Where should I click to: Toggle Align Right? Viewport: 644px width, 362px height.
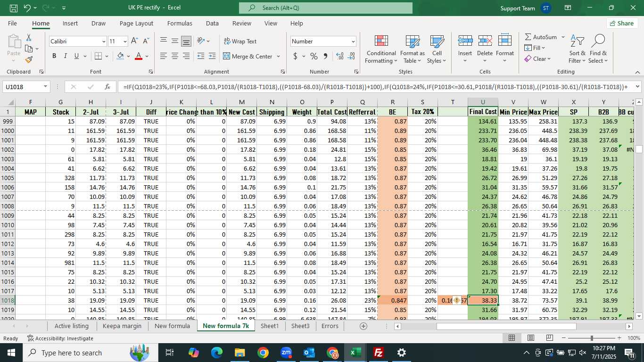point(186,56)
